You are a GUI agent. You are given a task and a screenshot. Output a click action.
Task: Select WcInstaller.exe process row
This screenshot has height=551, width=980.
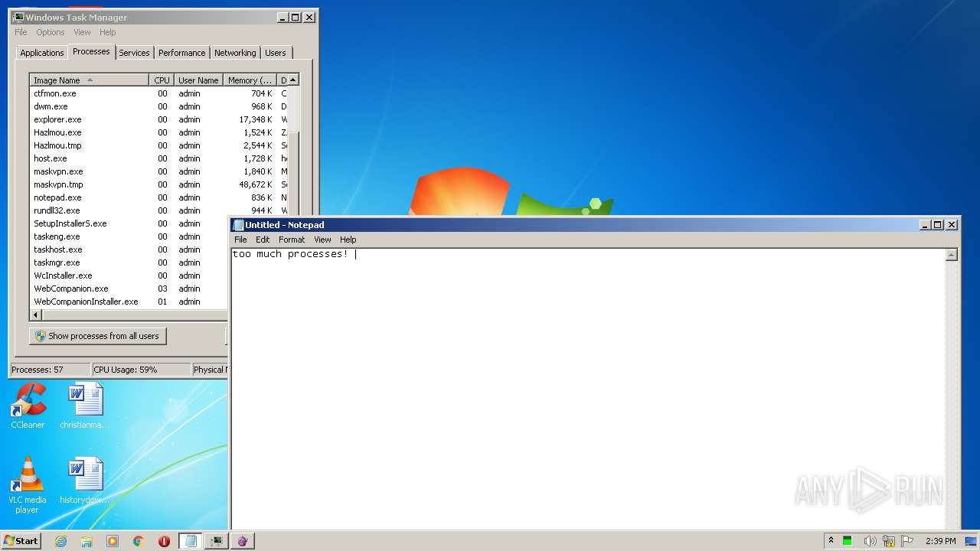click(129, 275)
